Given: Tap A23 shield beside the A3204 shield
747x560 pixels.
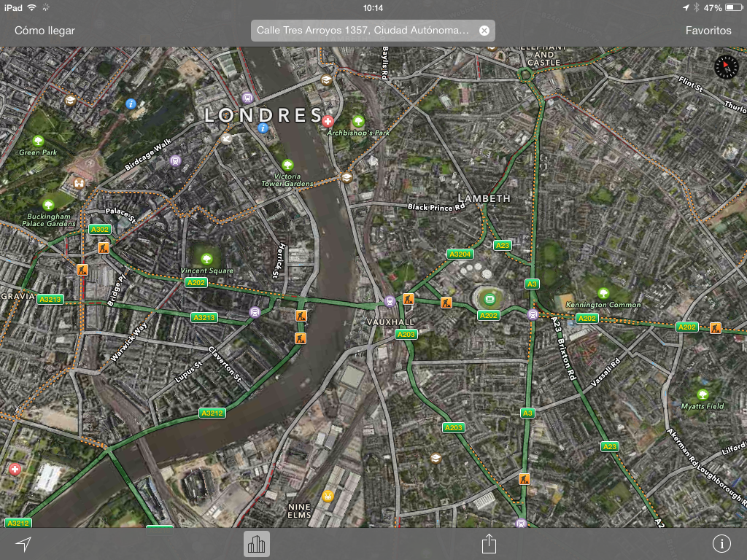Looking at the screenshot, I should (x=502, y=245).
